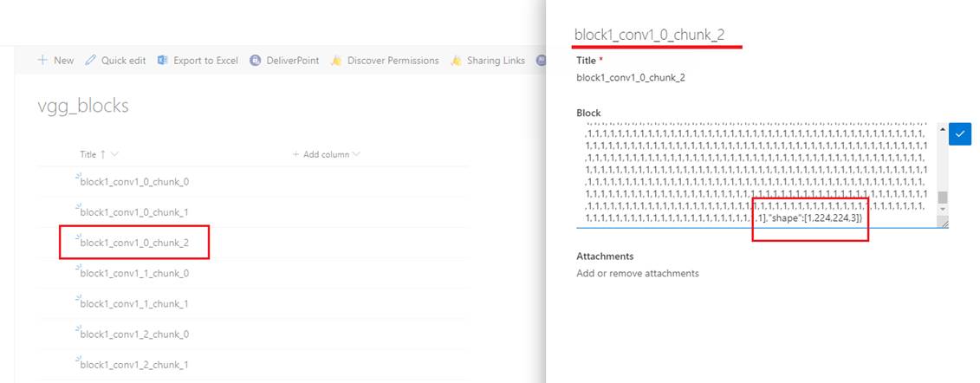This screenshot has height=383, width=980.
Task: Click Add or remove attachments
Action: (638, 273)
